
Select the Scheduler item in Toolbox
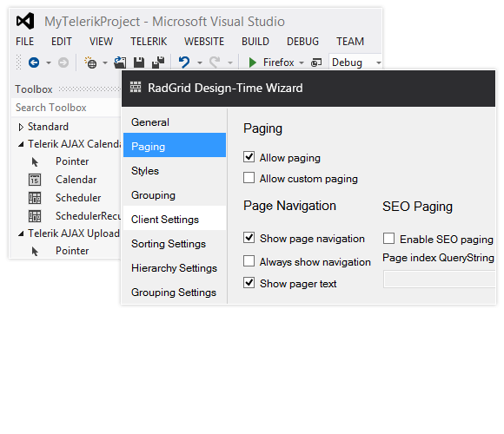(x=78, y=198)
